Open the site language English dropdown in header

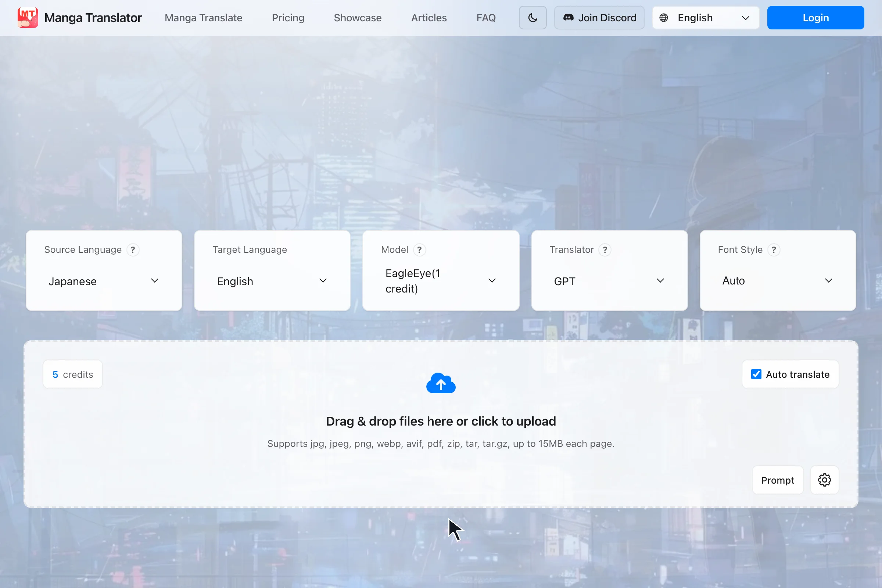coord(706,18)
